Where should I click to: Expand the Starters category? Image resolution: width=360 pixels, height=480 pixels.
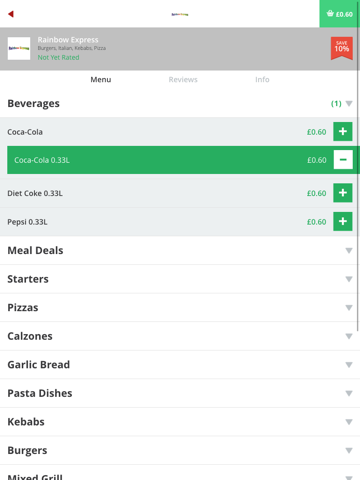(x=180, y=279)
